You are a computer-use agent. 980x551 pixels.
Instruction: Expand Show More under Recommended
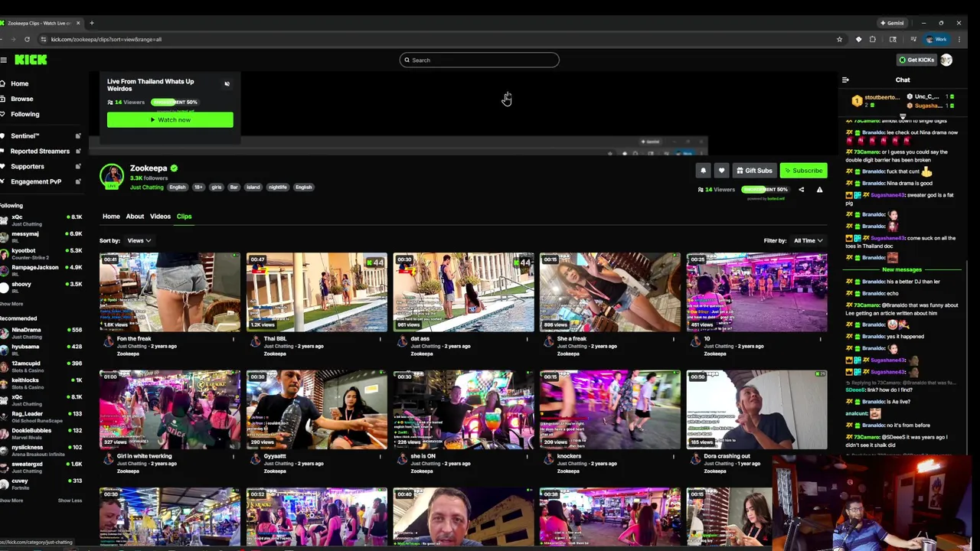click(11, 500)
